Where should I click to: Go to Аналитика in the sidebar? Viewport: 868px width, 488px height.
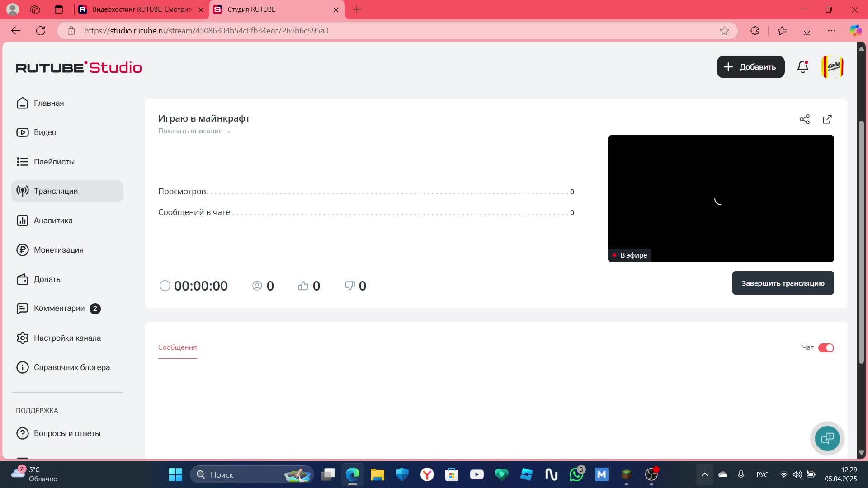point(53,221)
